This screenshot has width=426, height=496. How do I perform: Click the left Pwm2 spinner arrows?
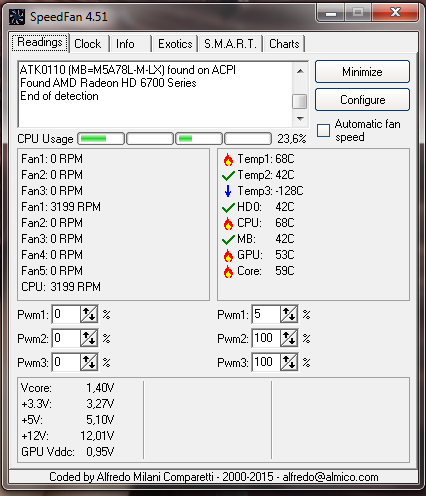pyautogui.click(x=89, y=338)
